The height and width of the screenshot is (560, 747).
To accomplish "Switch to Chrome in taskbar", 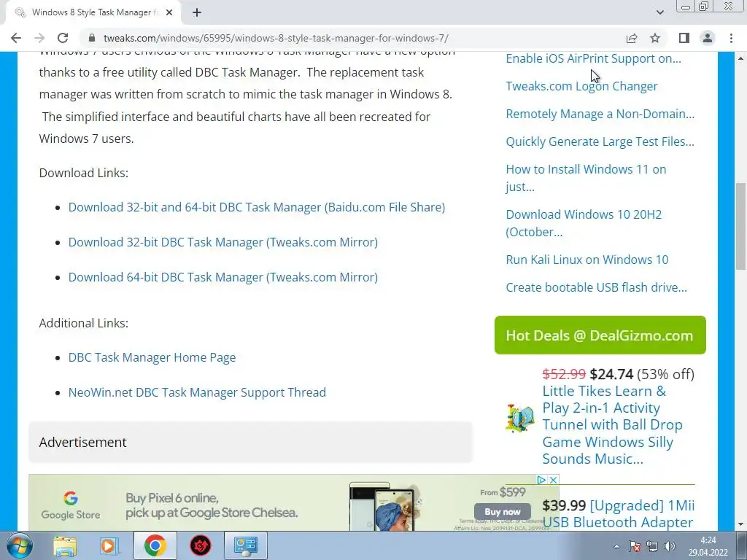I will [x=155, y=545].
